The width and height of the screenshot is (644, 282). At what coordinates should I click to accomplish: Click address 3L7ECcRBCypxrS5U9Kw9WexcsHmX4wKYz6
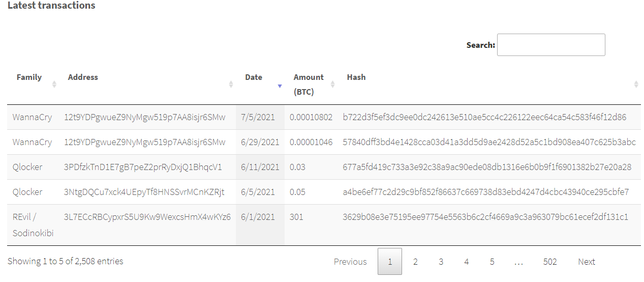pyautogui.click(x=147, y=217)
